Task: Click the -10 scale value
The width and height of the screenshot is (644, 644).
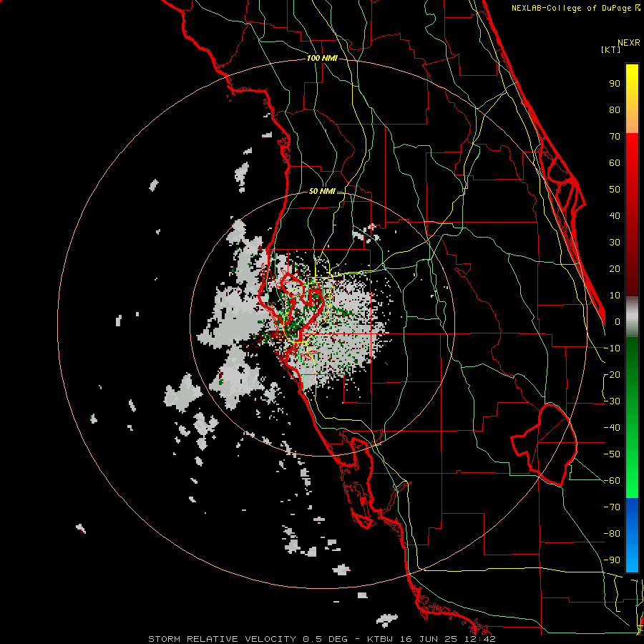Action: (x=612, y=348)
